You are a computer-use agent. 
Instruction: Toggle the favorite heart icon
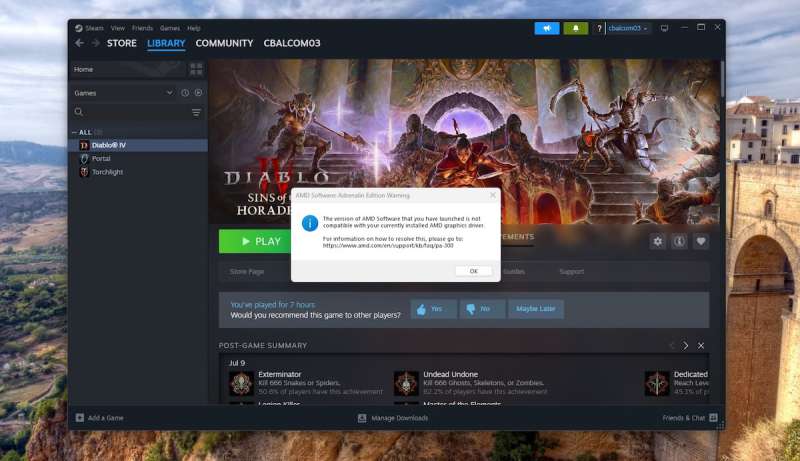coord(701,242)
